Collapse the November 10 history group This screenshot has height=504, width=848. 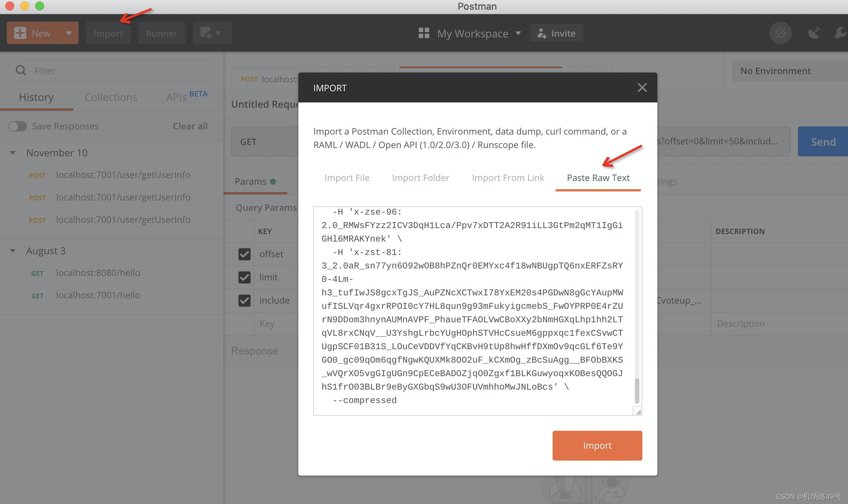point(12,153)
